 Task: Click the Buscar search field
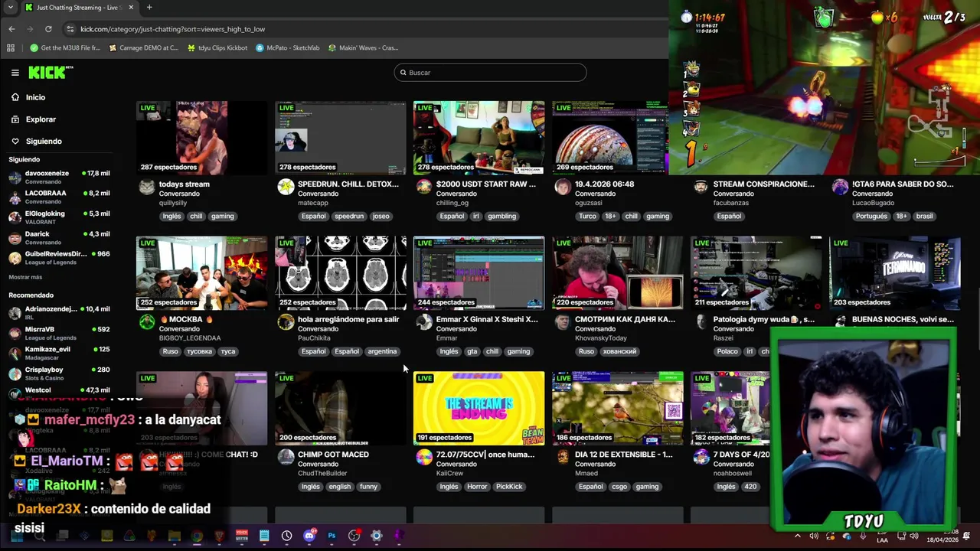490,73
